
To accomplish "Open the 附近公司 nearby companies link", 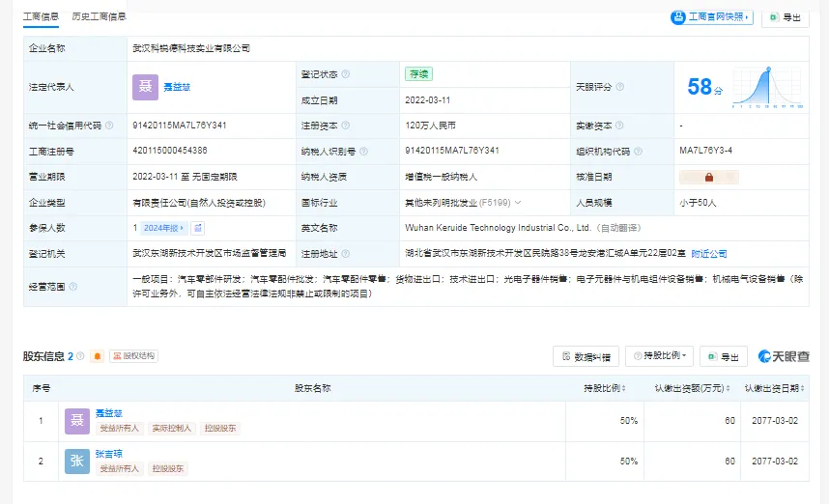I will click(x=708, y=254).
